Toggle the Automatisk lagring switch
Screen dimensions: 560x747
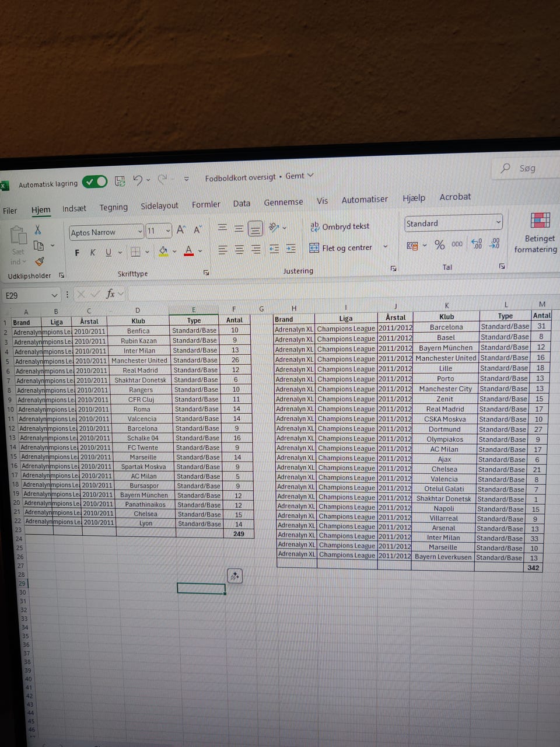(94, 182)
